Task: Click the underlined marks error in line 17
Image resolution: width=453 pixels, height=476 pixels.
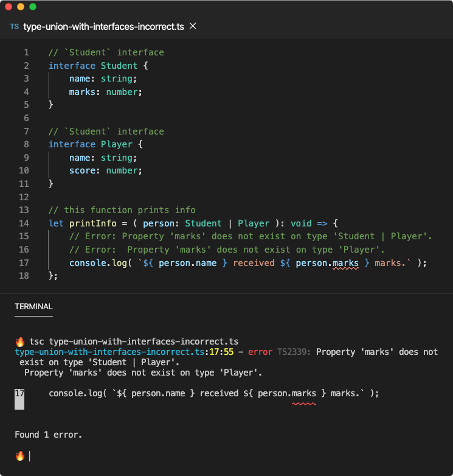Action: coord(345,263)
